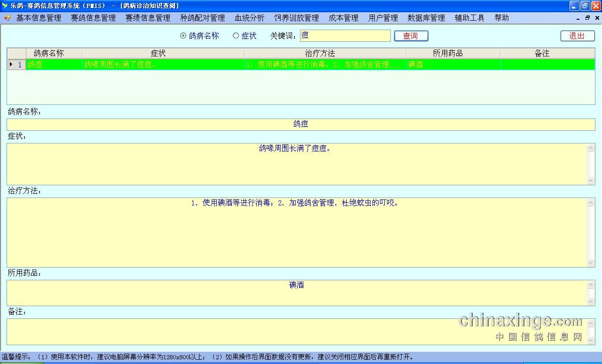Click the down arrow of the 备注 scrollbar

(591, 340)
